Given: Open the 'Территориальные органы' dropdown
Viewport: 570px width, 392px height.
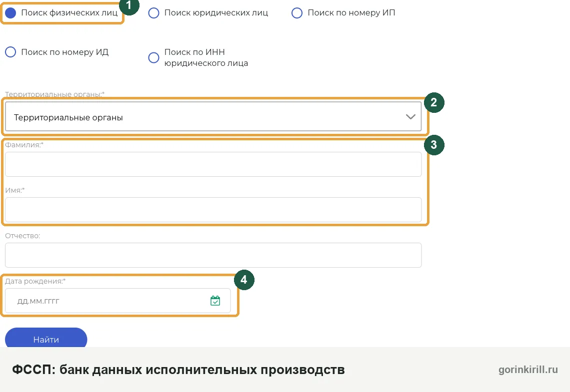Looking at the screenshot, I should pyautogui.click(x=213, y=116).
